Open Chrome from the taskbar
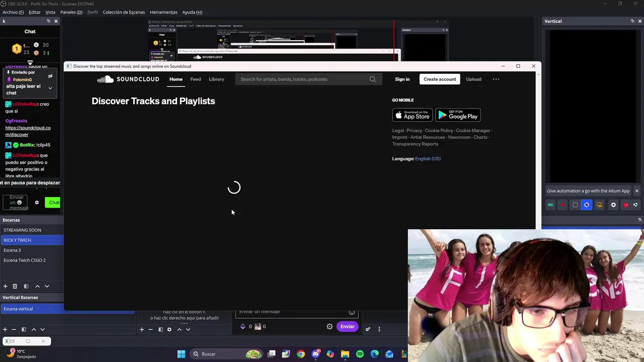Screen dimensions: 644x362 [x=301, y=354]
